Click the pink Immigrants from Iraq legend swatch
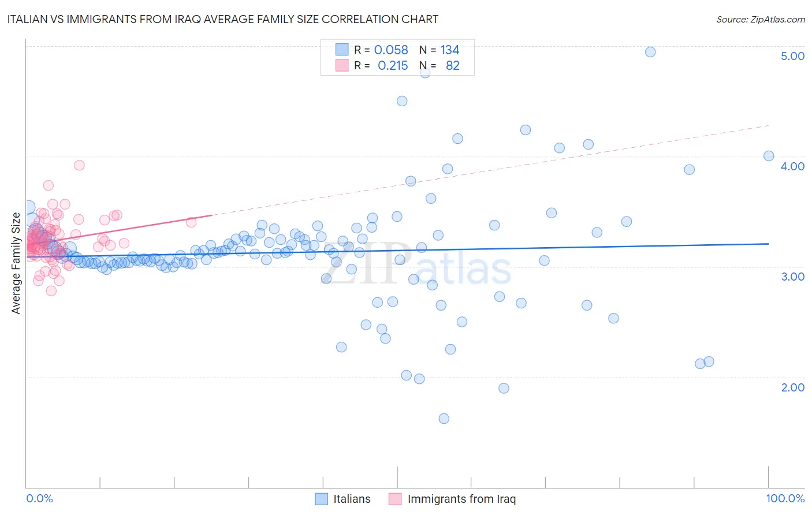812x515 pixels. (x=395, y=499)
